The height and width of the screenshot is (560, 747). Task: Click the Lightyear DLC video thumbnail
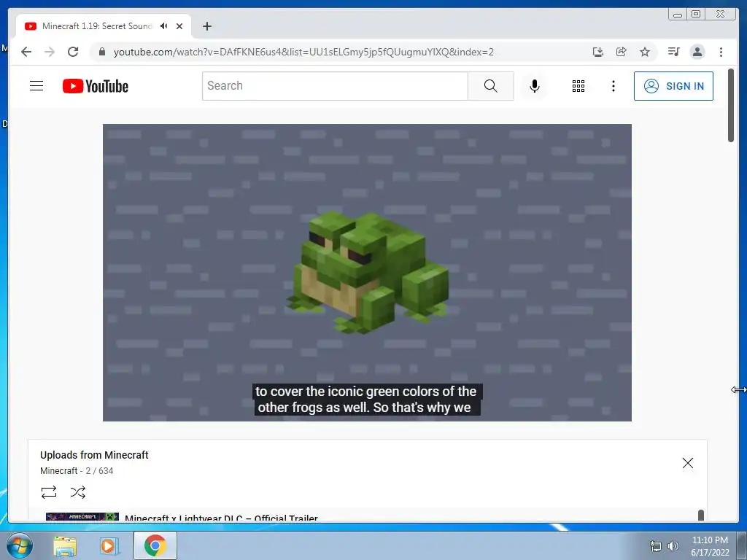(82, 517)
